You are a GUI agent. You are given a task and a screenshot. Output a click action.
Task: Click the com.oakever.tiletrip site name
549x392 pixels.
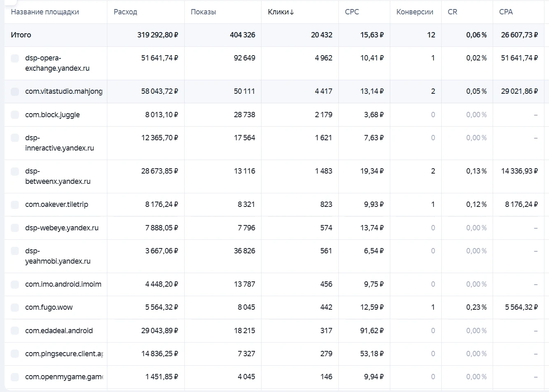56,204
